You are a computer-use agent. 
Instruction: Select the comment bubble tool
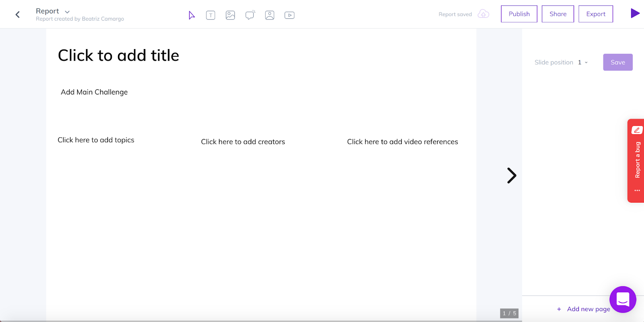pyautogui.click(x=250, y=15)
